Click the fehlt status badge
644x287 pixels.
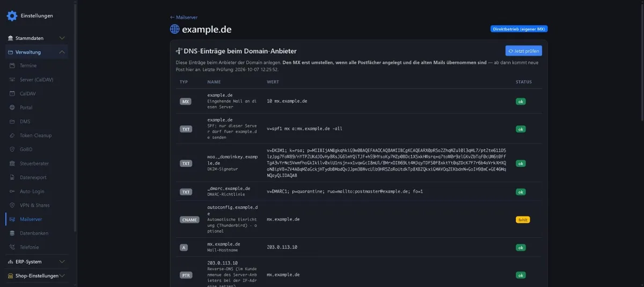click(522, 220)
